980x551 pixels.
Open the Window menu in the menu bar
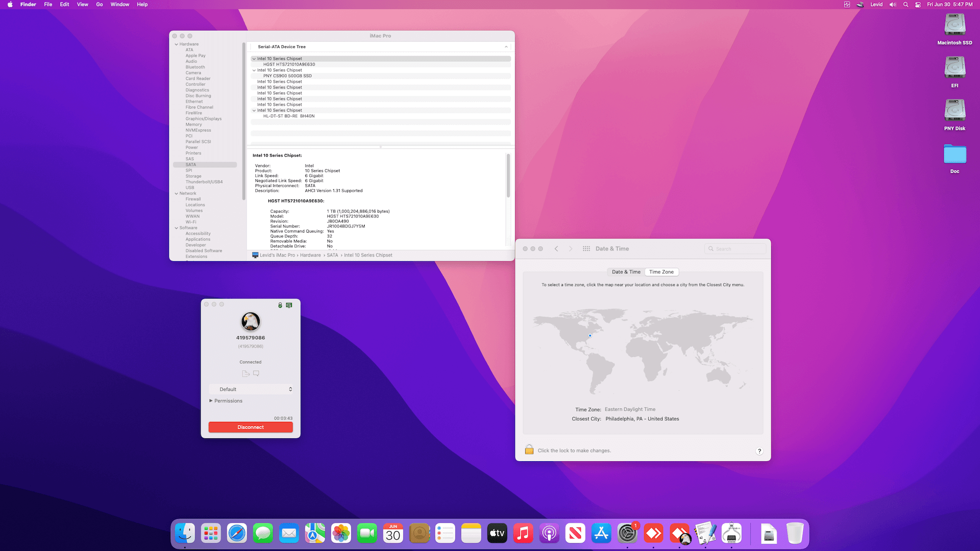(119, 5)
